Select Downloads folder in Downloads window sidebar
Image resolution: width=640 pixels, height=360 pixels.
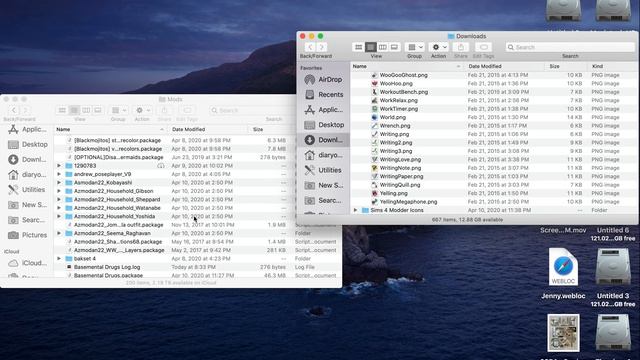(323, 140)
